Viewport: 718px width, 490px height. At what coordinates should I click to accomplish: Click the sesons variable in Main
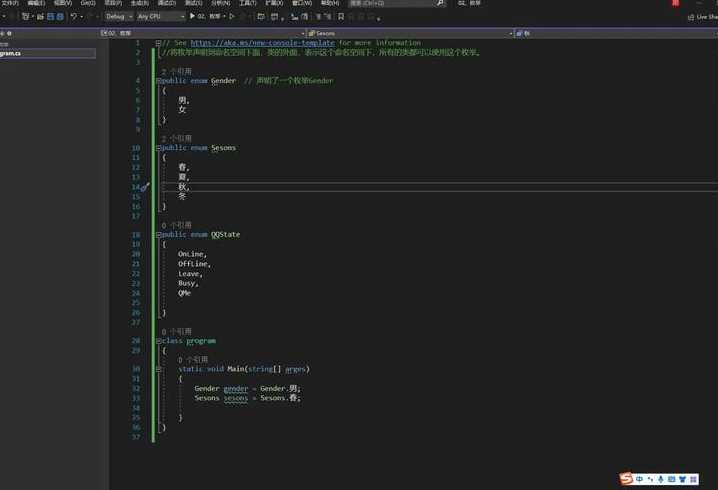coord(236,398)
